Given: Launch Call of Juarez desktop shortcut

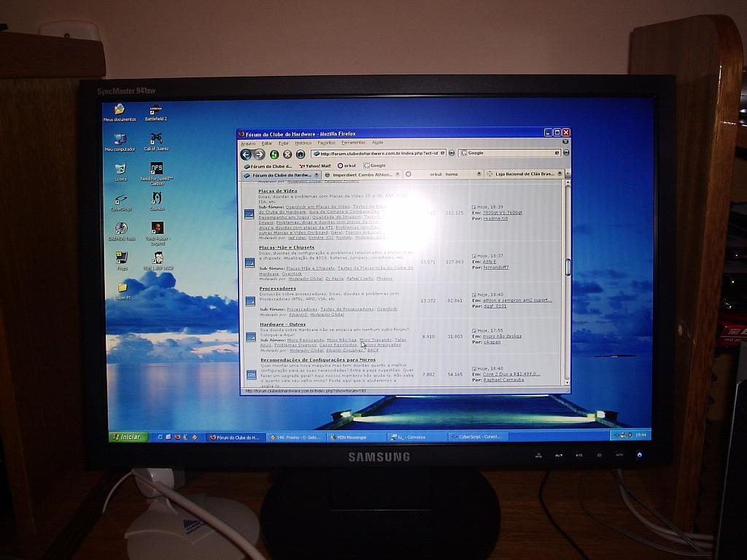Looking at the screenshot, I should coord(156,142).
